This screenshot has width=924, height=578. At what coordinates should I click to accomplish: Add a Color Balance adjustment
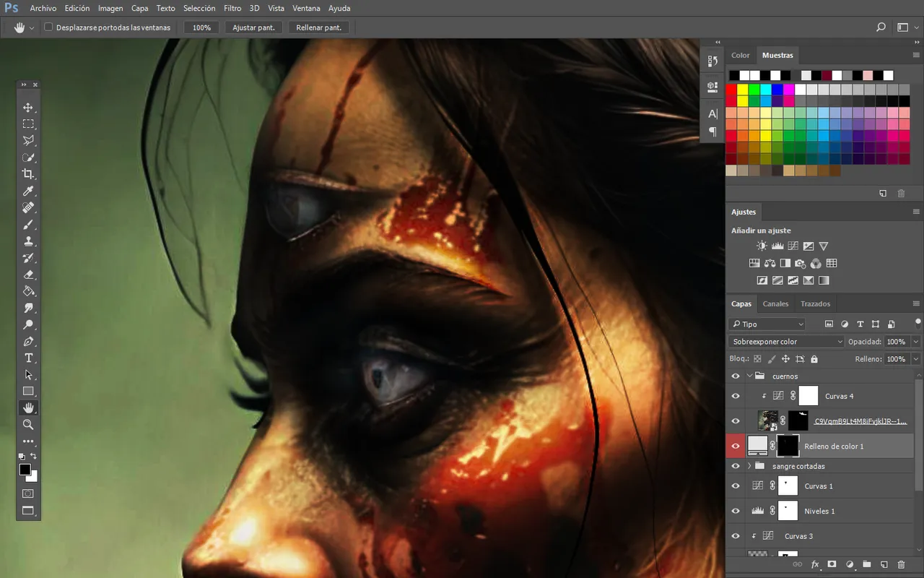point(770,264)
